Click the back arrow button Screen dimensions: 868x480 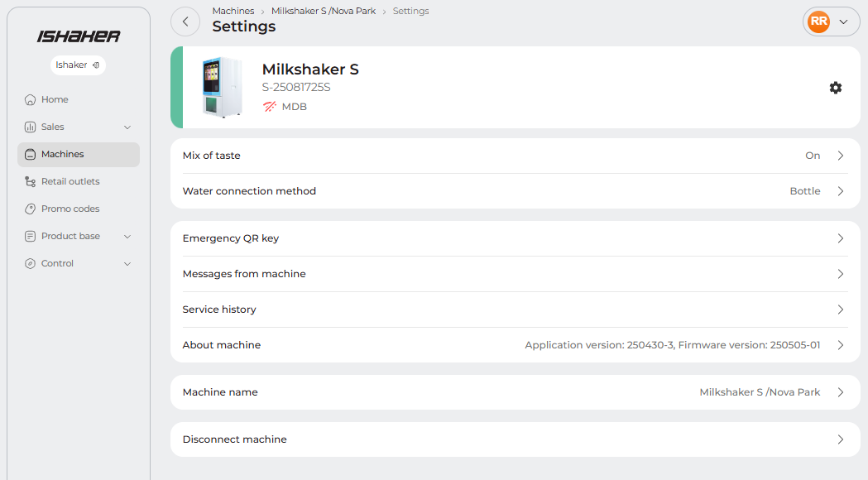pyautogui.click(x=185, y=22)
